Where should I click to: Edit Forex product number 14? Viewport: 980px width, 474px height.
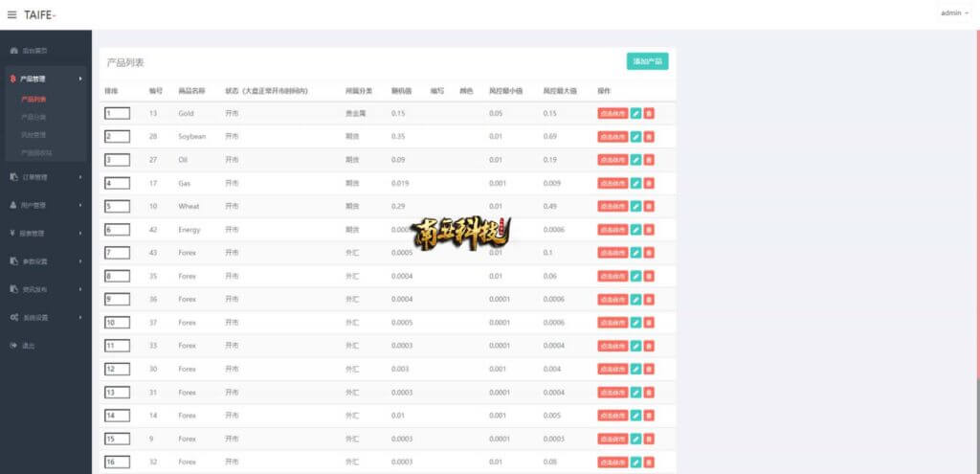635,416
